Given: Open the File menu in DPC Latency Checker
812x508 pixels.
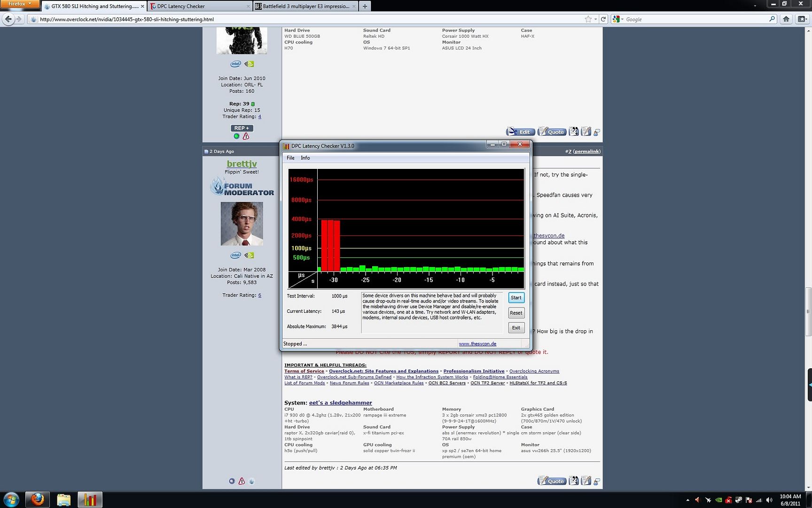Looking at the screenshot, I should pyautogui.click(x=290, y=158).
